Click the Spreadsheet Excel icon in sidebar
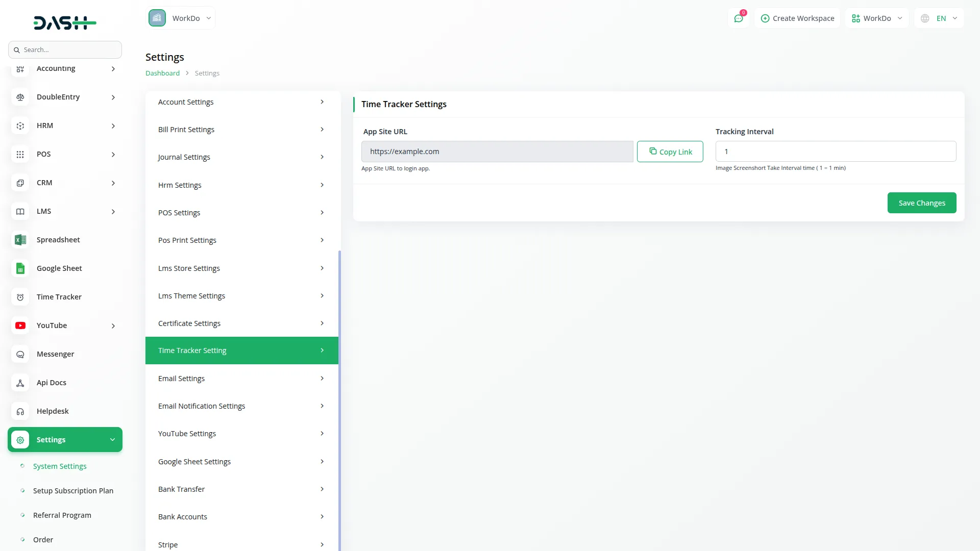980x551 pixels. pos(20,240)
